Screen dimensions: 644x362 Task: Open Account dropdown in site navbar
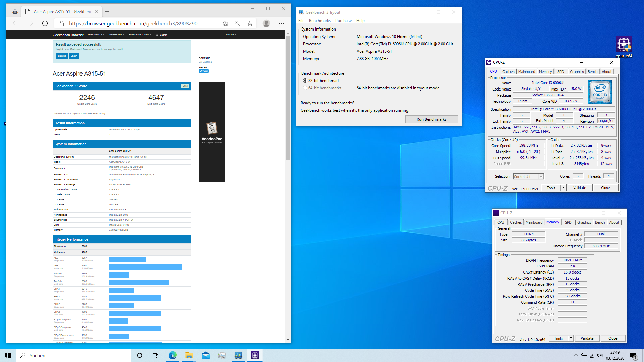(x=231, y=35)
